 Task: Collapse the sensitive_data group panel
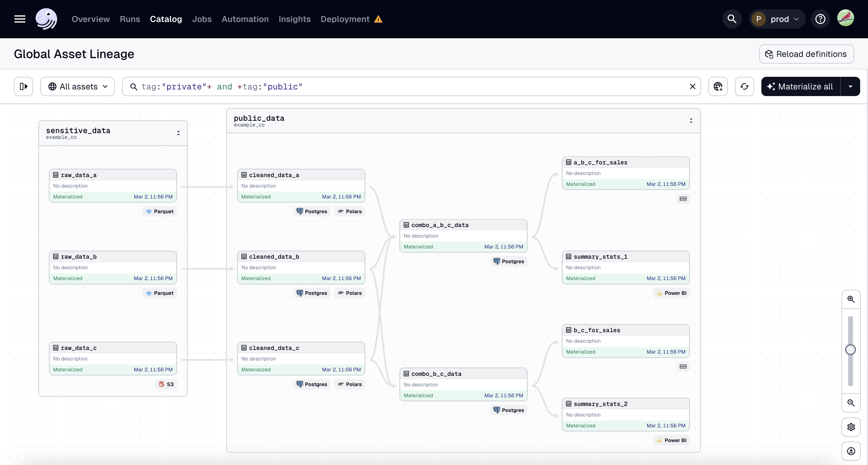click(x=179, y=133)
